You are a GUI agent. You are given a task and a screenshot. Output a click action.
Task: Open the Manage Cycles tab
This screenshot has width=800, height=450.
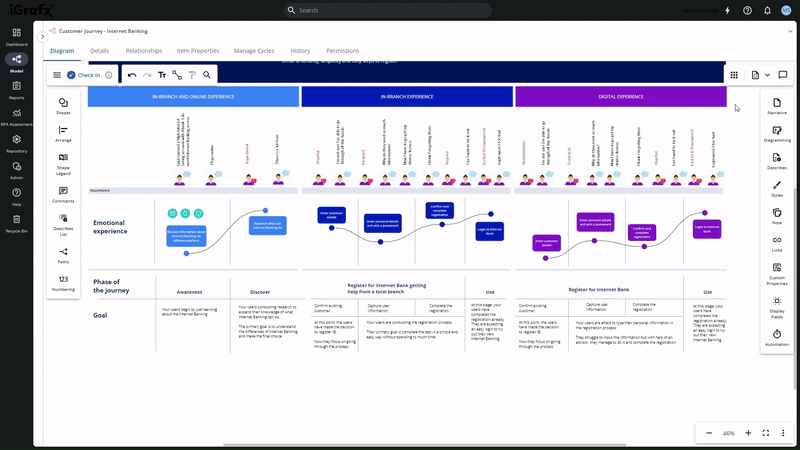coord(254,50)
